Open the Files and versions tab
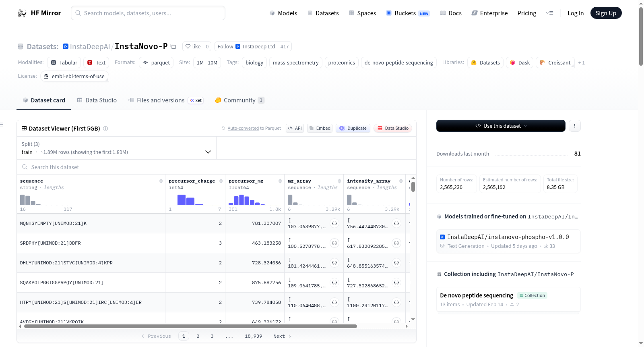The height and width of the screenshot is (347, 644). 166,100
